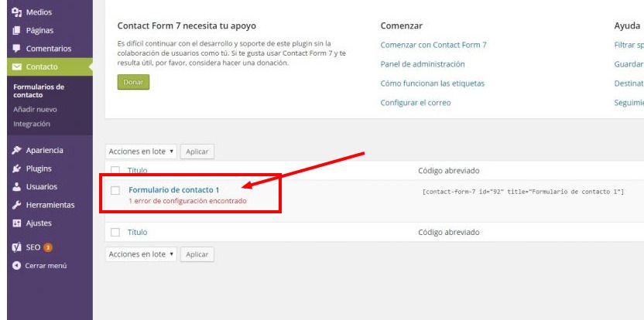Click the Ajustes settings icon
The height and width of the screenshot is (320, 644).
pyautogui.click(x=16, y=223)
